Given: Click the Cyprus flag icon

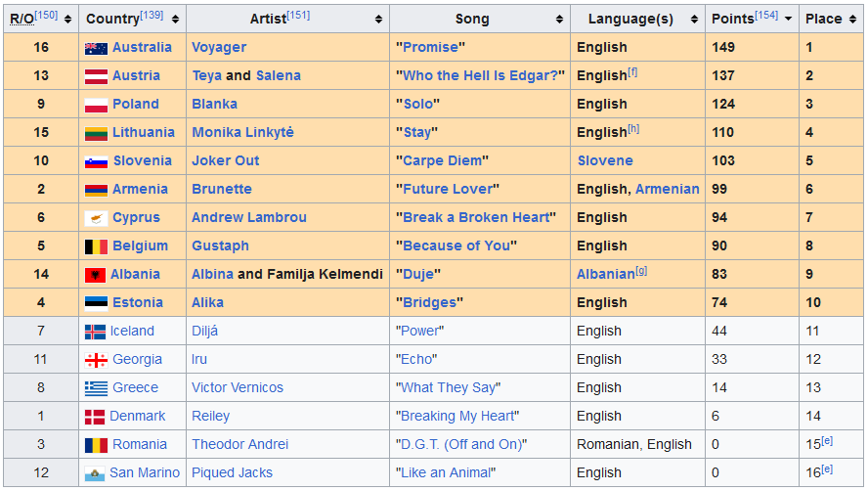Looking at the screenshot, I should 96,218.
